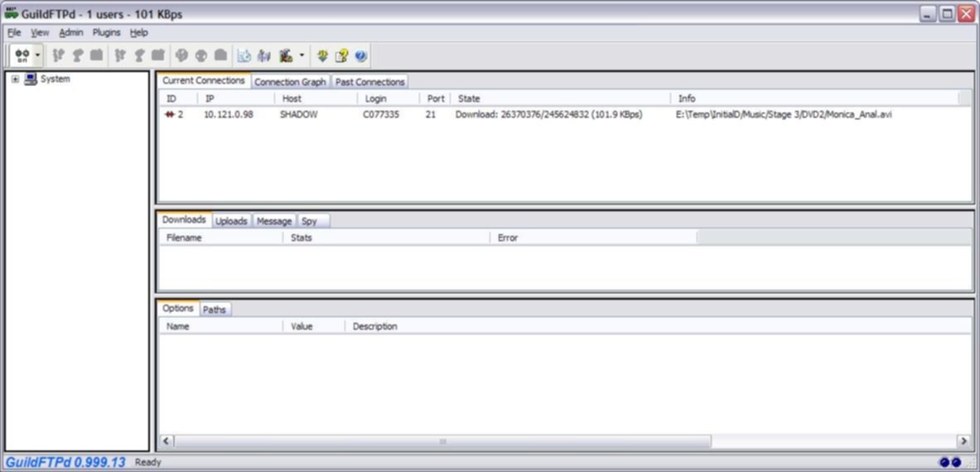
Task: Click the colorful figure toolbar icon
Action: coord(287,56)
